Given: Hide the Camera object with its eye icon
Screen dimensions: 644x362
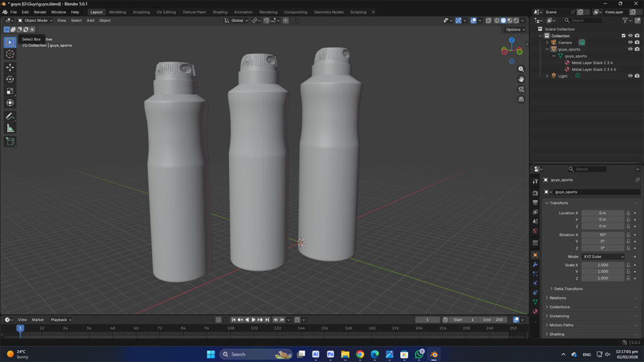Looking at the screenshot, I should coord(630,43).
